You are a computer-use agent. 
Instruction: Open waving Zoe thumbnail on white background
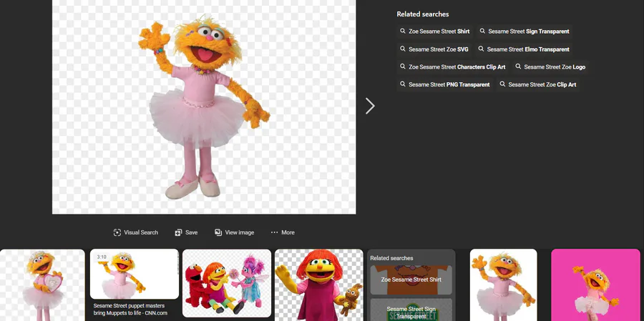point(504,285)
